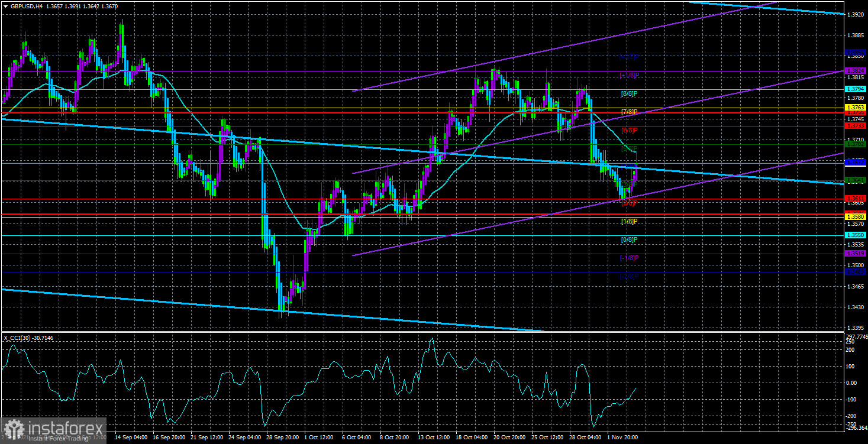Click the 297.7749 CCI scale maximum value
Viewport: 868px width, 444px height.
click(856, 336)
